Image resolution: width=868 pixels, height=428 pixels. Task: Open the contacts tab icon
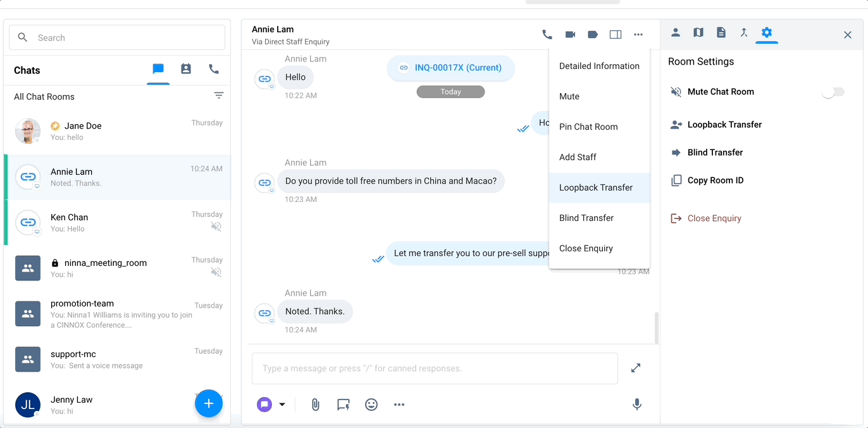coord(186,69)
